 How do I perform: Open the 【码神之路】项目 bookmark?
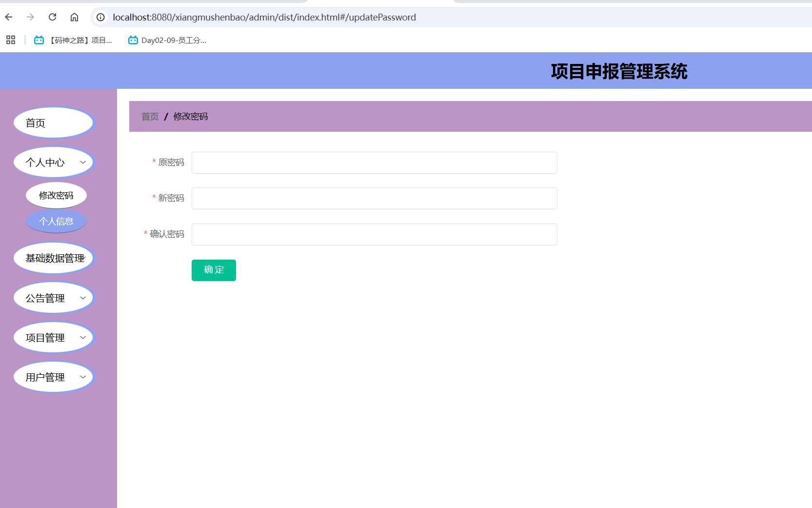click(x=73, y=40)
